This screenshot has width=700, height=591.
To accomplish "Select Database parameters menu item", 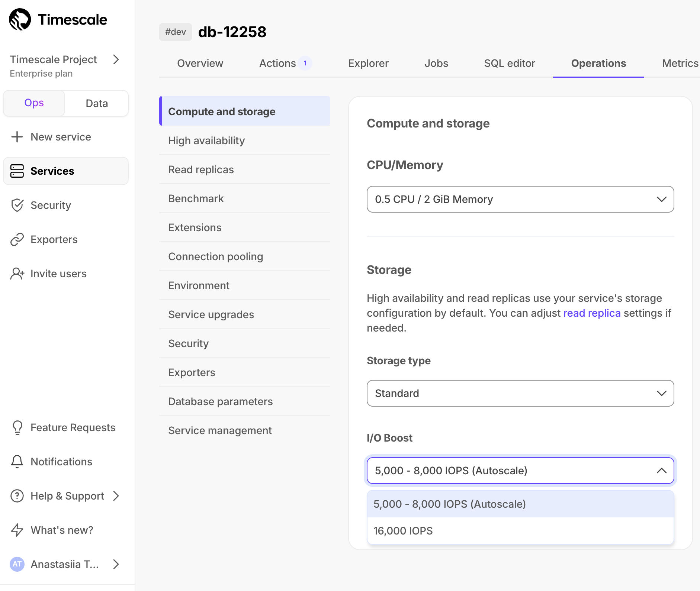I will coord(245,401).
